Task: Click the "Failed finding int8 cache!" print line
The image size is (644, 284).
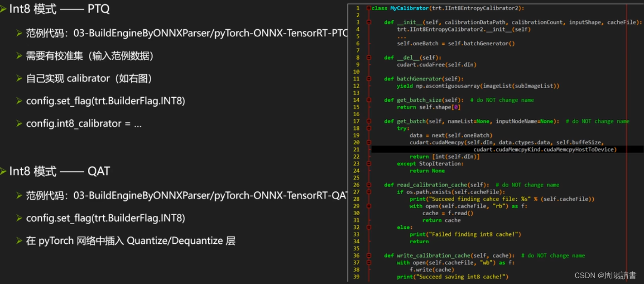Action: coord(465,234)
